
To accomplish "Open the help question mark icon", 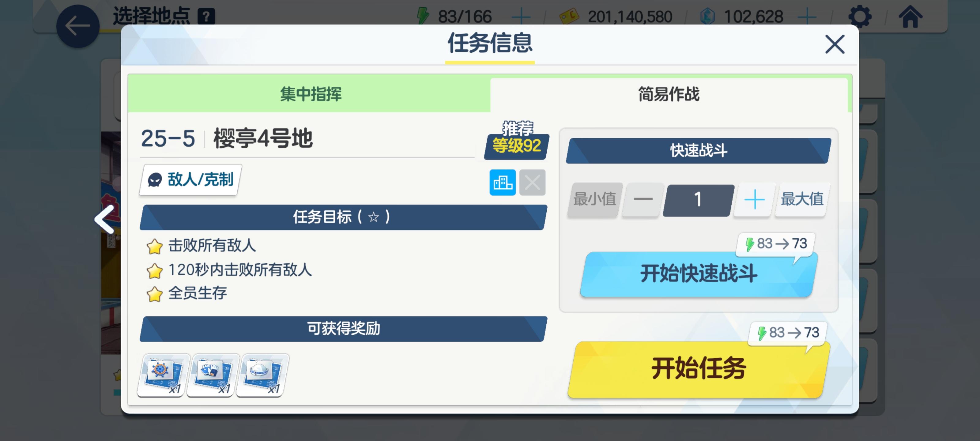I will point(206,17).
